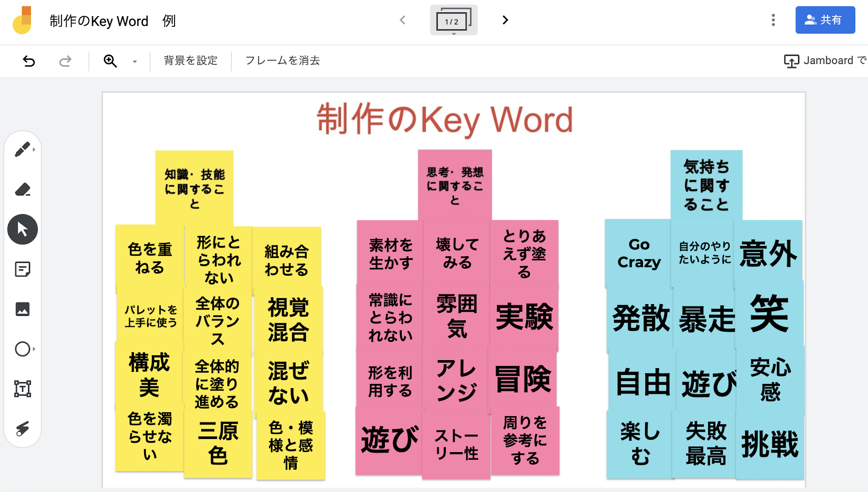Open the three-dot more options menu

(x=773, y=20)
